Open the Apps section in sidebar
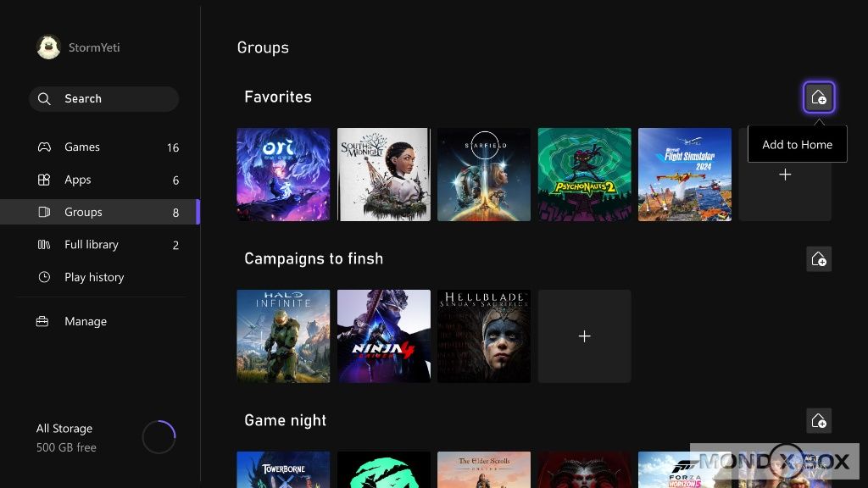This screenshot has width=868, height=488. tap(78, 180)
